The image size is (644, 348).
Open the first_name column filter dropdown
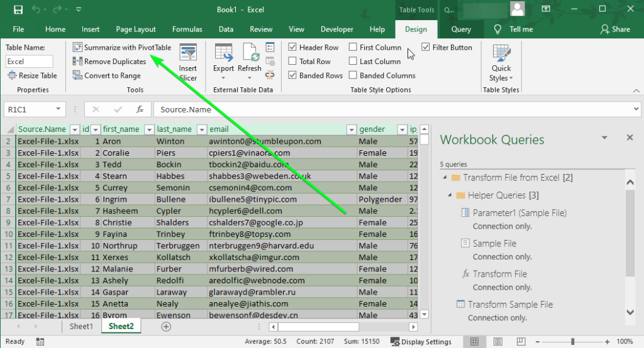click(x=149, y=129)
